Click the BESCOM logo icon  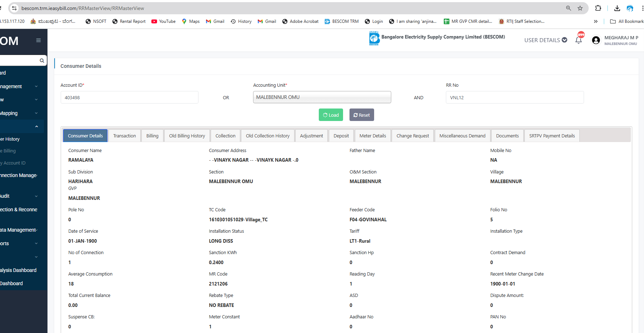374,38
